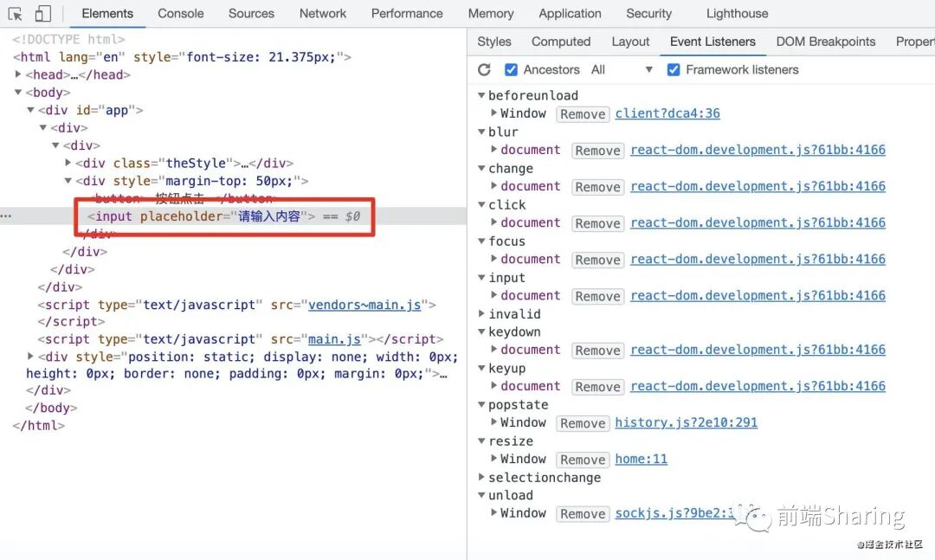935x560 pixels.
Task: Switch to the Computed pane tab
Action: [x=561, y=42]
